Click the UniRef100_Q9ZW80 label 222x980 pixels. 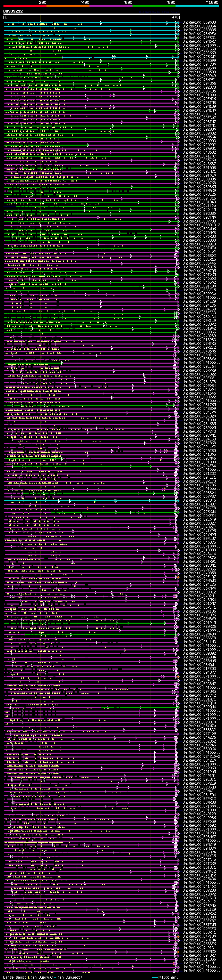(x=199, y=129)
